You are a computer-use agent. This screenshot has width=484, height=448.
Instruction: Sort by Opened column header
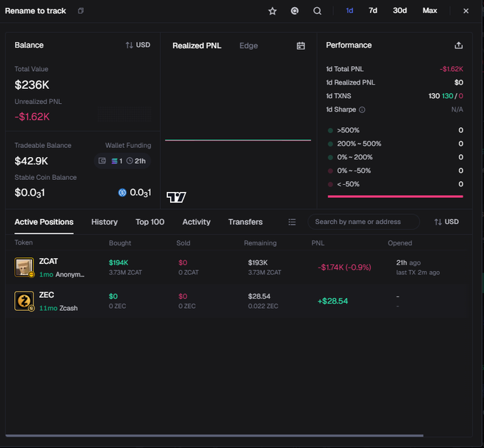coord(400,243)
